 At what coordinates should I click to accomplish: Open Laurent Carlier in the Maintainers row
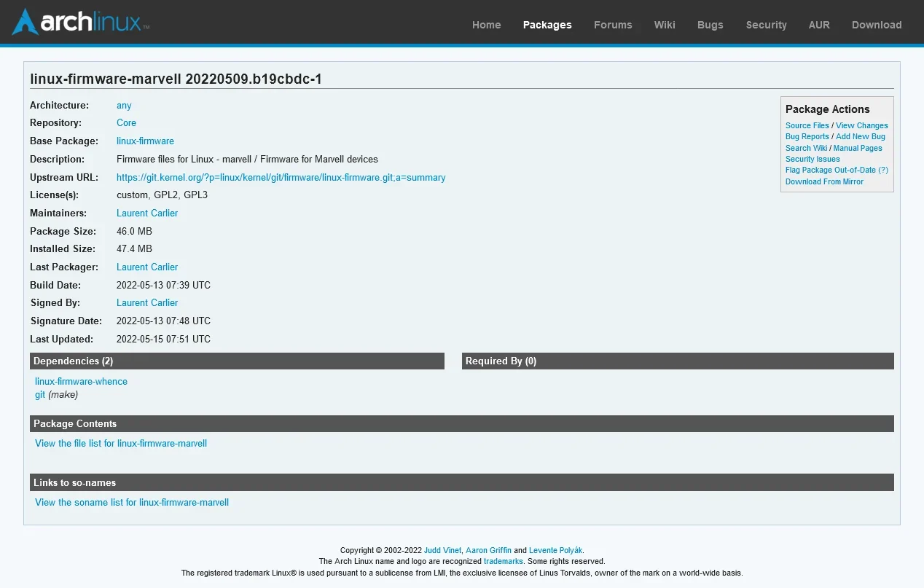coord(147,213)
